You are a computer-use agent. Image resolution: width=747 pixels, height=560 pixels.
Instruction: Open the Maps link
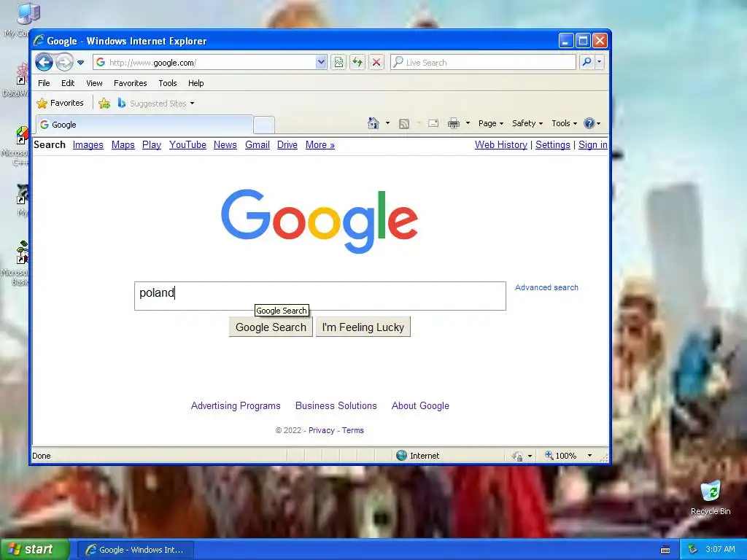coord(123,145)
